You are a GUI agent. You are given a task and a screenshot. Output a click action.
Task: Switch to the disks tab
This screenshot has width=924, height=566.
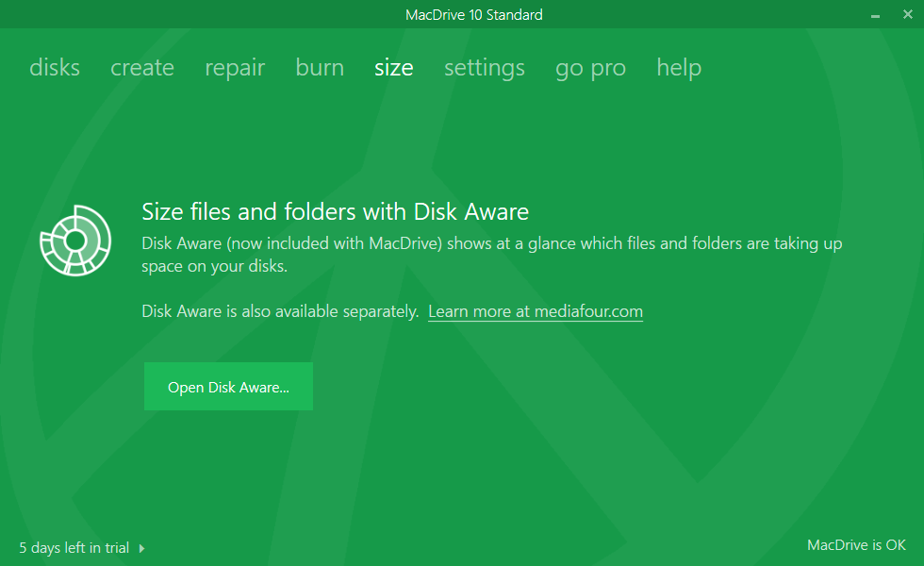55,68
